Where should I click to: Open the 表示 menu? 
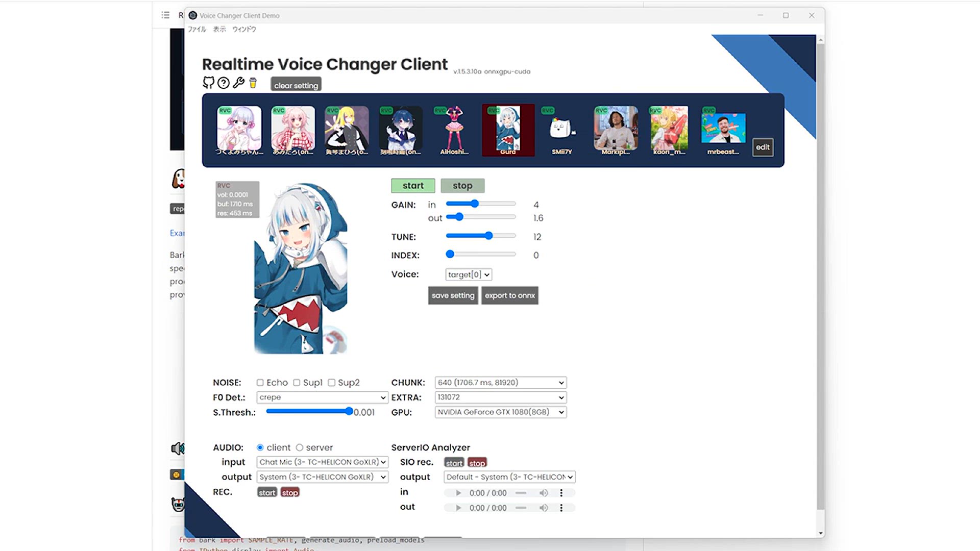219,29
